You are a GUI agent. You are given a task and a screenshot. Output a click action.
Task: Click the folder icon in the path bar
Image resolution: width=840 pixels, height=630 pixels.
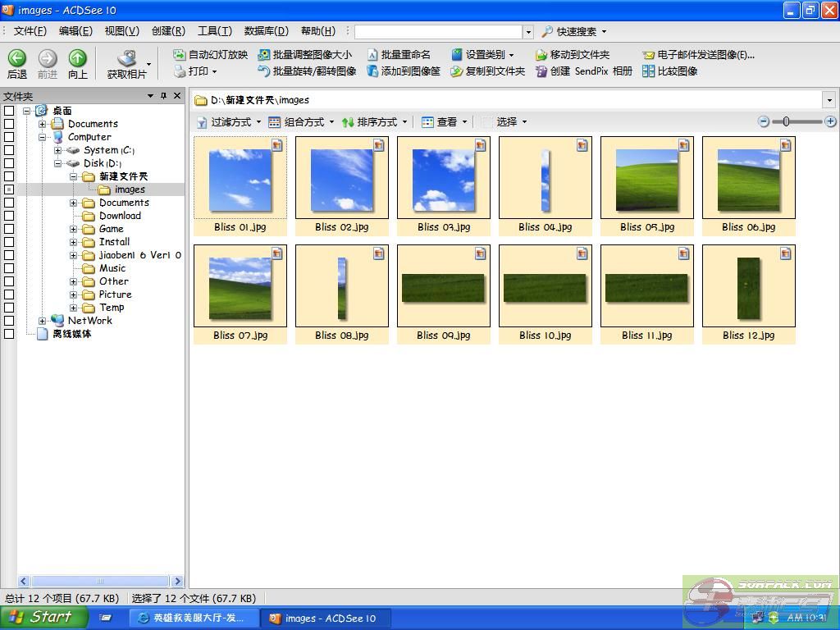[x=201, y=100]
